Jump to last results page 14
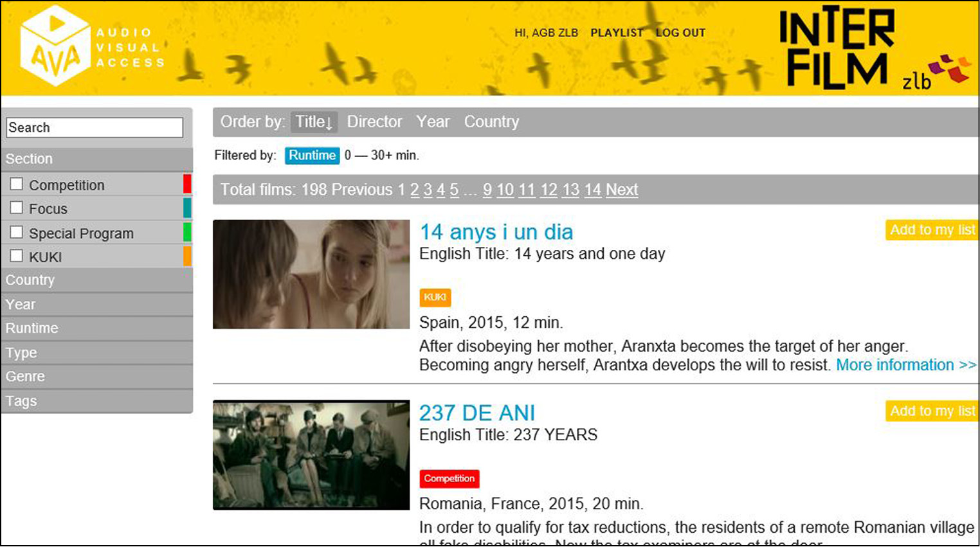This screenshot has height=547, width=980. [x=593, y=190]
